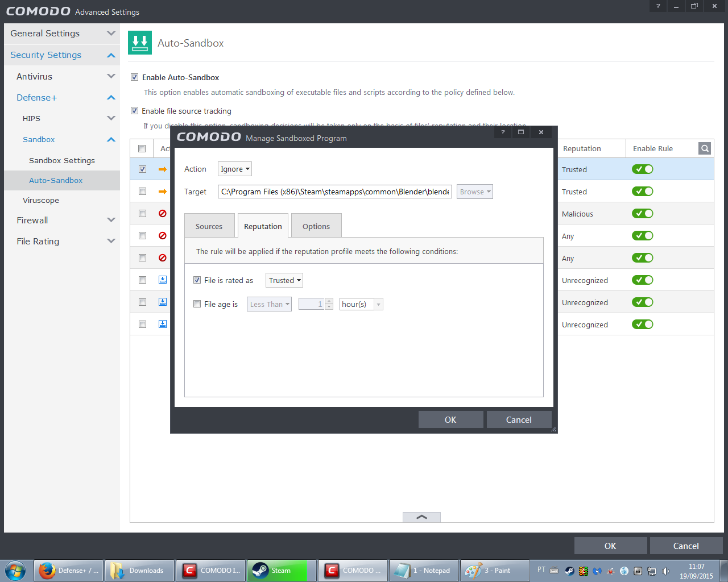Expand the Firewall section
Image resolution: width=728 pixels, height=582 pixels.
click(x=62, y=220)
